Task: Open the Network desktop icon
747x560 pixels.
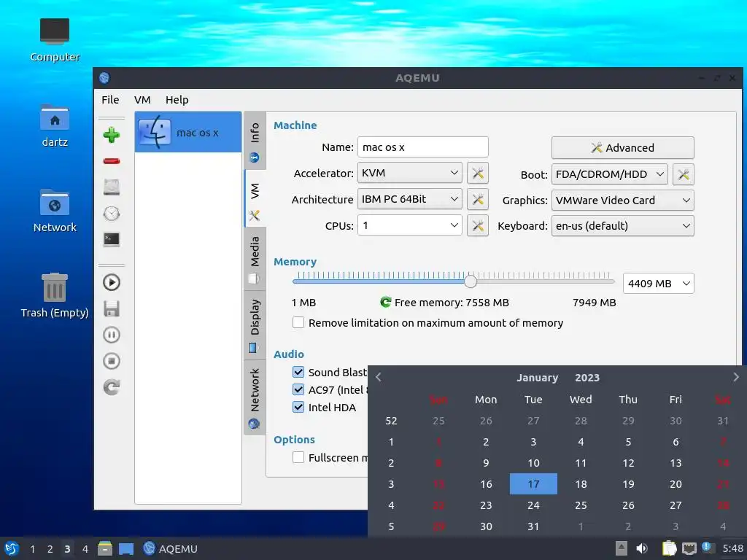Action: click(x=55, y=211)
